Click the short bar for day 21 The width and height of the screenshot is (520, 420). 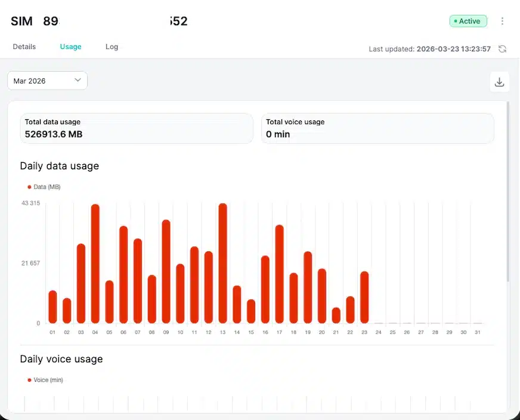(x=336, y=315)
